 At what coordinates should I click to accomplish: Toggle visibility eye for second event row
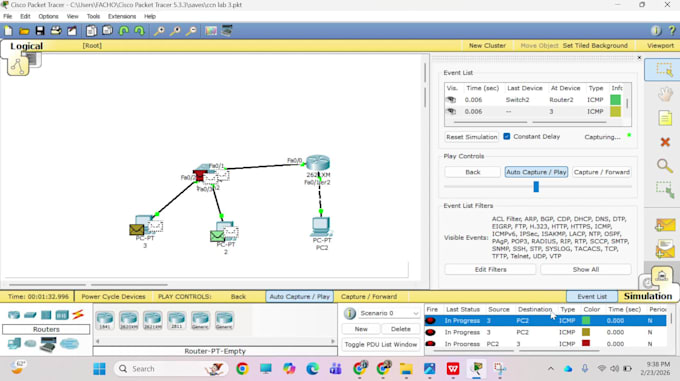tap(451, 111)
